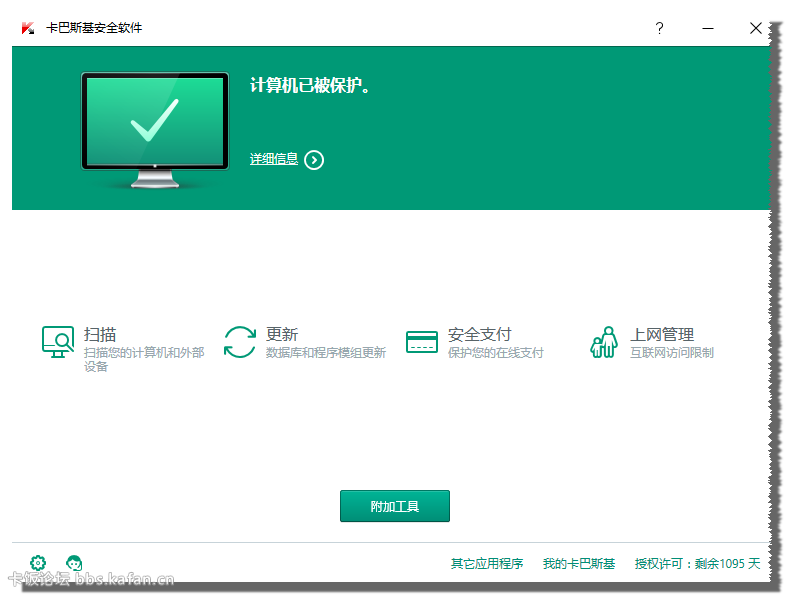The image size is (791, 595).
Task: Click the 保护您的在线支付 description
Action: click(495, 352)
